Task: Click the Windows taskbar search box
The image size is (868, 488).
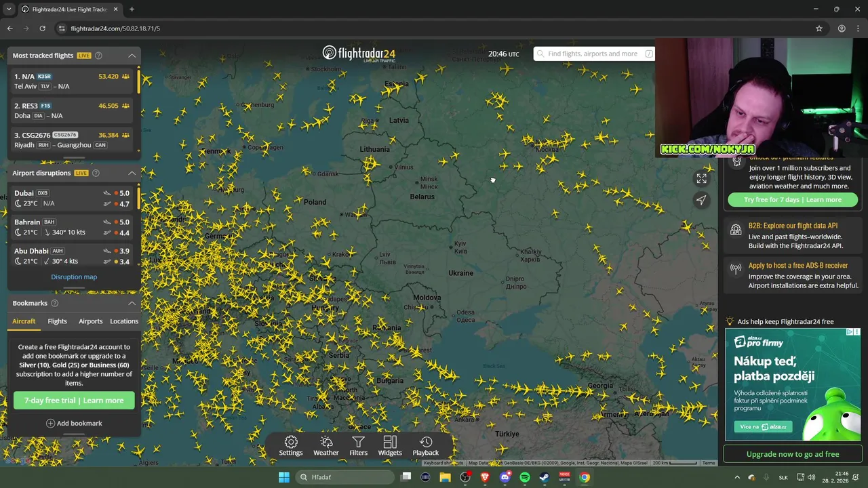Action: [344, 477]
